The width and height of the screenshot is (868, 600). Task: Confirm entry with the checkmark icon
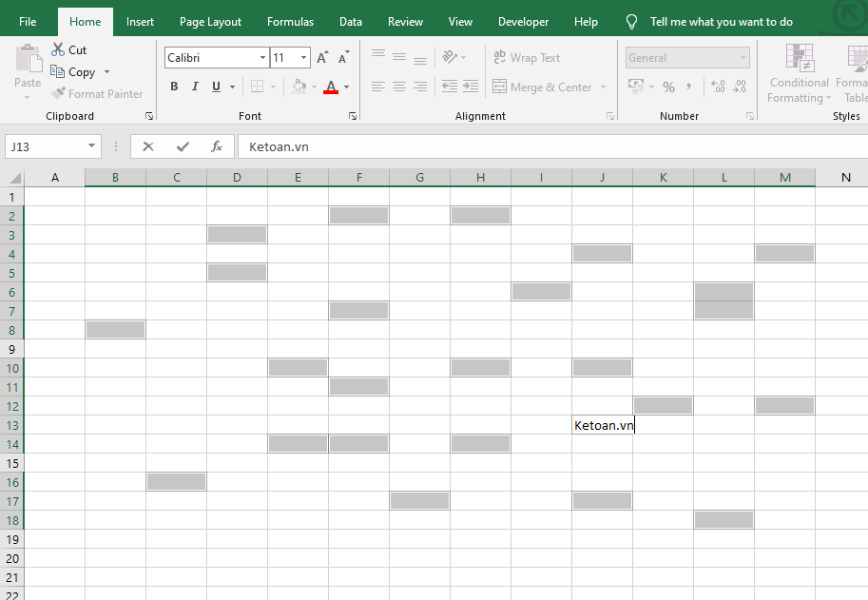183,146
